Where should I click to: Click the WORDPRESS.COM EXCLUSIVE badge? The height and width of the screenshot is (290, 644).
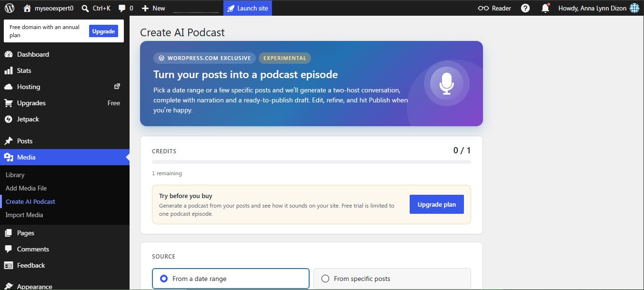coord(204,58)
